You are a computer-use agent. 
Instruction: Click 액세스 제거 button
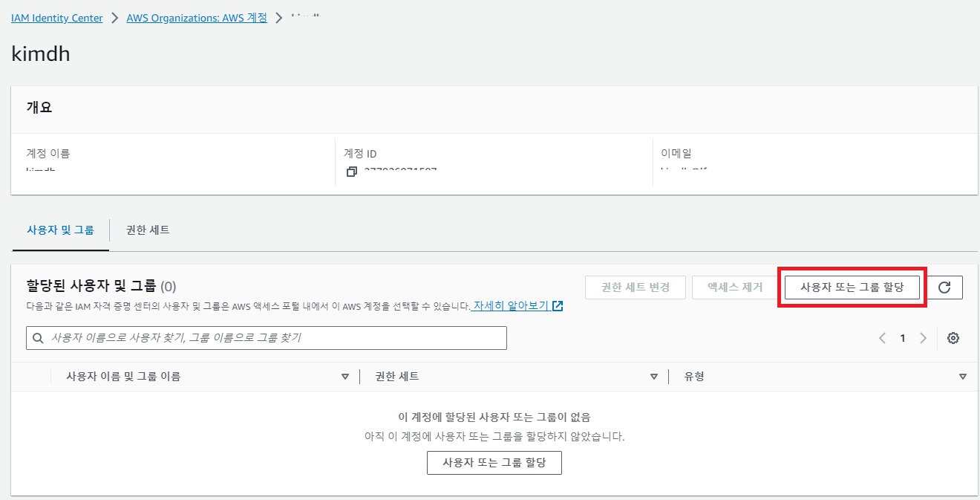click(734, 288)
